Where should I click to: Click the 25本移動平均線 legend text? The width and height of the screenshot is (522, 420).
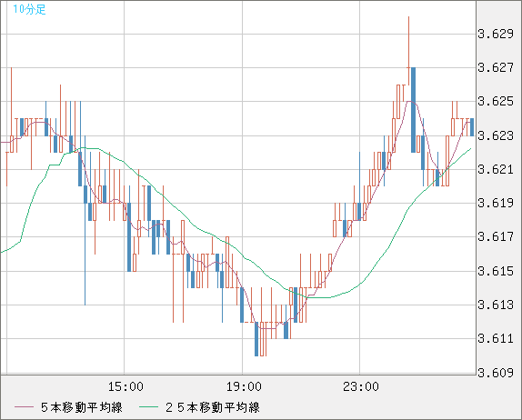pos(213,407)
